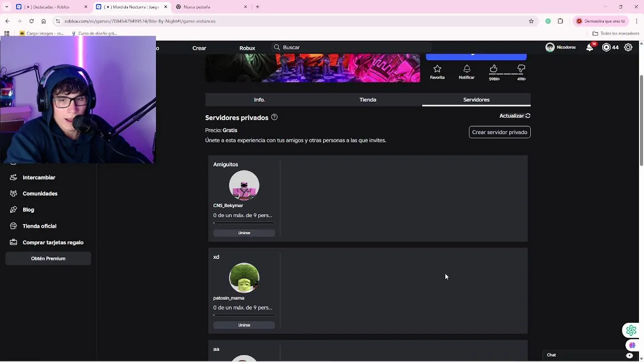Select the Servidores tab

(476, 100)
